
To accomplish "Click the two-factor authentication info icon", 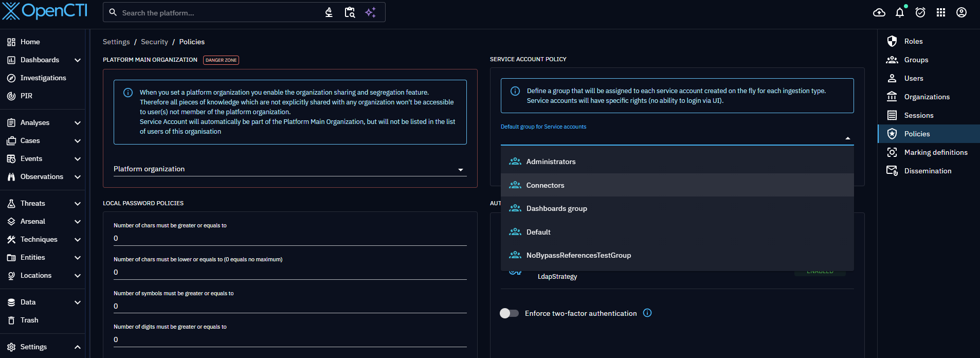I will tap(647, 313).
